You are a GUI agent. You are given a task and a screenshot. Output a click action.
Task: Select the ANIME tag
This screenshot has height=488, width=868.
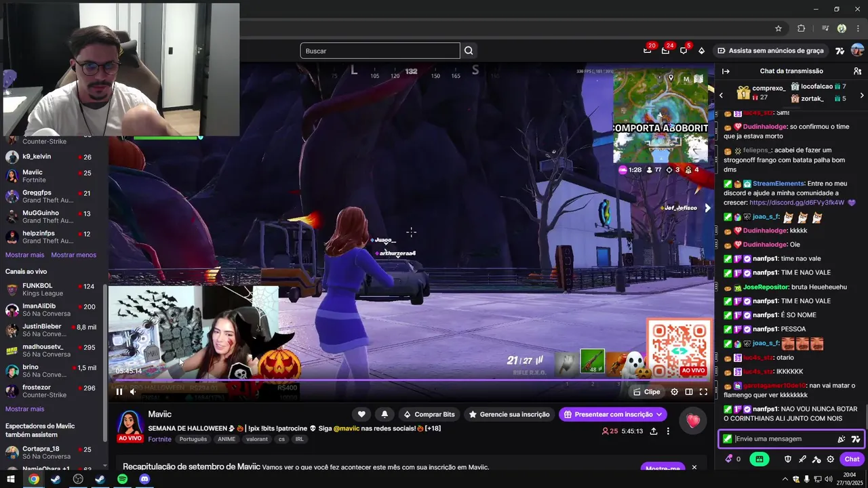226,439
